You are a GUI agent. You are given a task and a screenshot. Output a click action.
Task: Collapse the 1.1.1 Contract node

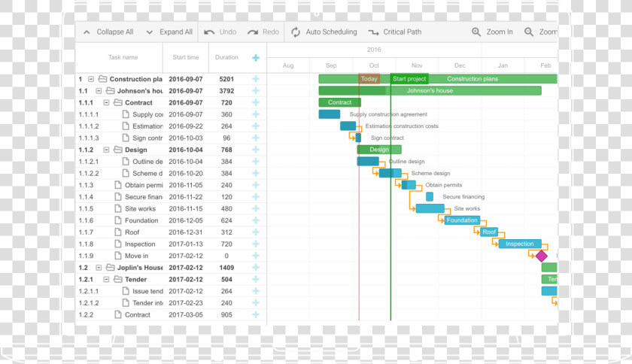pos(106,102)
